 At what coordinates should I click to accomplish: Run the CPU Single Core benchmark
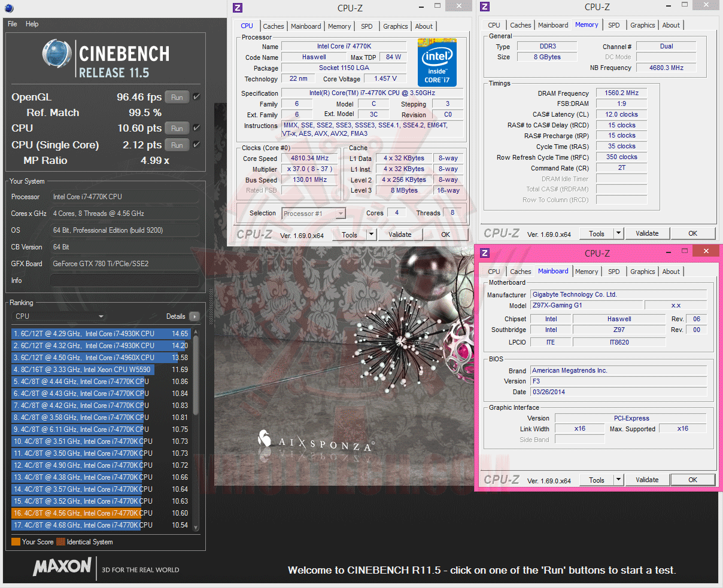point(177,145)
